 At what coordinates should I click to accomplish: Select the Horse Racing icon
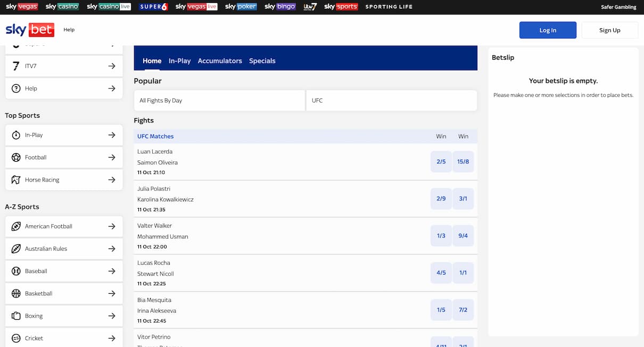pyautogui.click(x=16, y=180)
